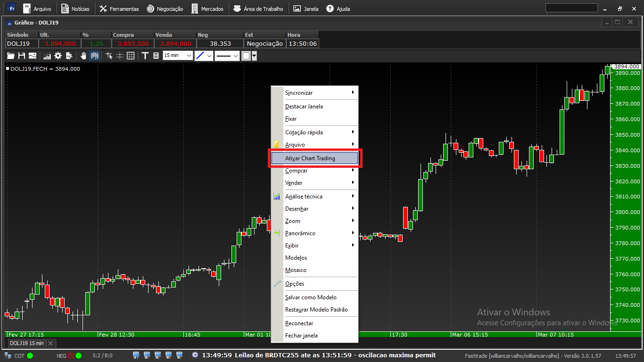644x362 pixels.
Task: Close the DOLJ19 15 min tab
Action: click(51, 343)
